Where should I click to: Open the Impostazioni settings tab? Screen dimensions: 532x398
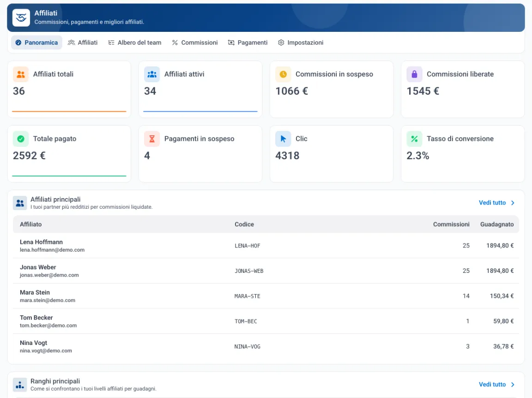coord(301,42)
